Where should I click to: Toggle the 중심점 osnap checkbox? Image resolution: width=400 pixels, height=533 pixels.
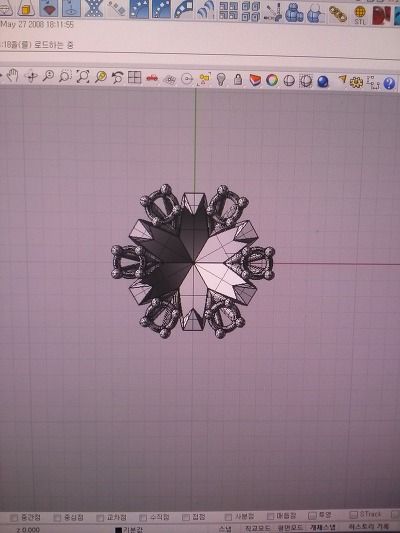click(x=57, y=518)
